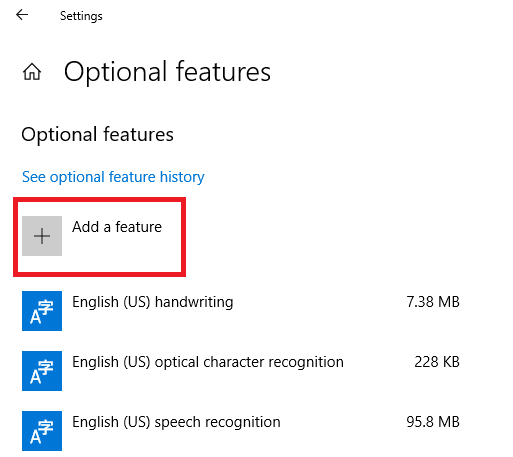Click the 95.8 MB size value
The image size is (513, 457).
coord(433,422)
